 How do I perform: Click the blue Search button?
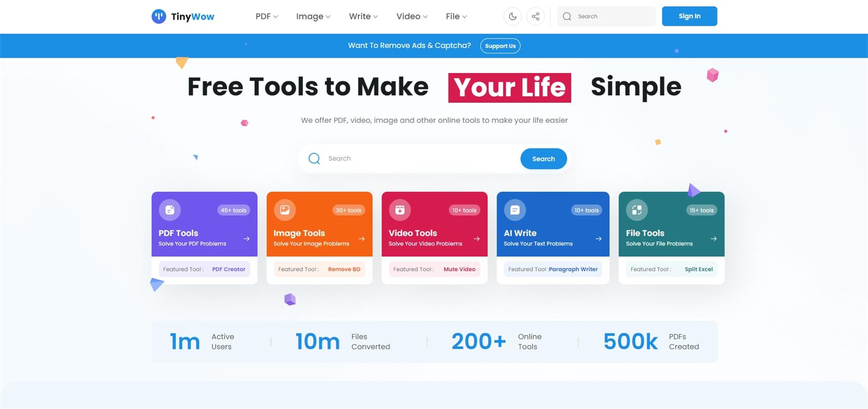point(544,159)
